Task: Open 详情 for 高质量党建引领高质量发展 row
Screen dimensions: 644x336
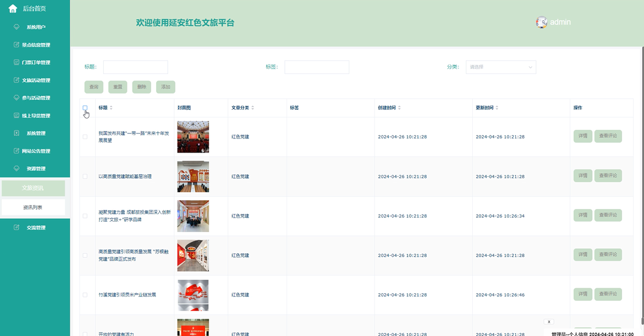Action: tap(583, 255)
